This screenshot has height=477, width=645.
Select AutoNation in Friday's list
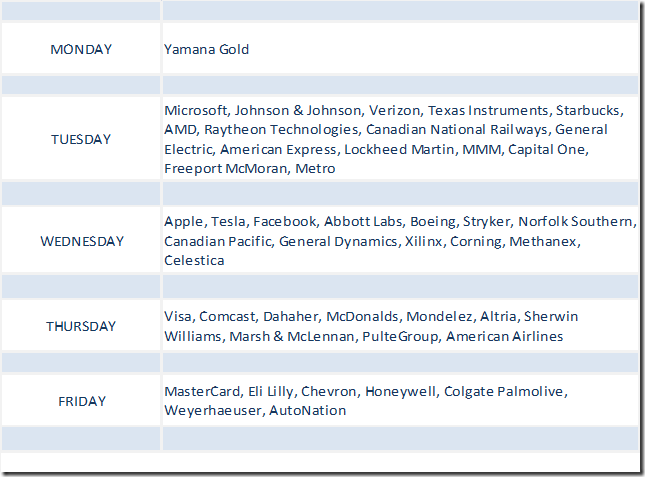308,410
